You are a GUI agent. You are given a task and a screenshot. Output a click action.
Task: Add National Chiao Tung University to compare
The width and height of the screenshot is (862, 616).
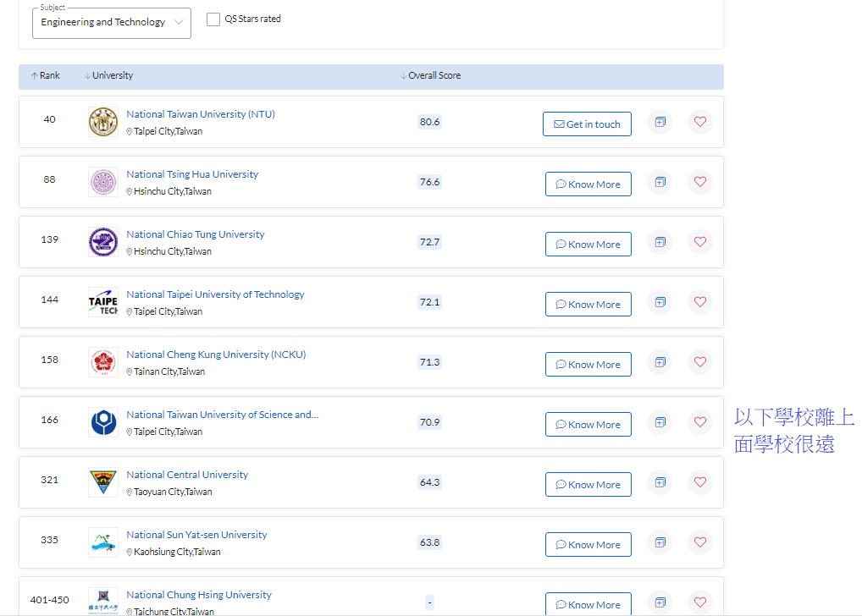click(x=660, y=242)
